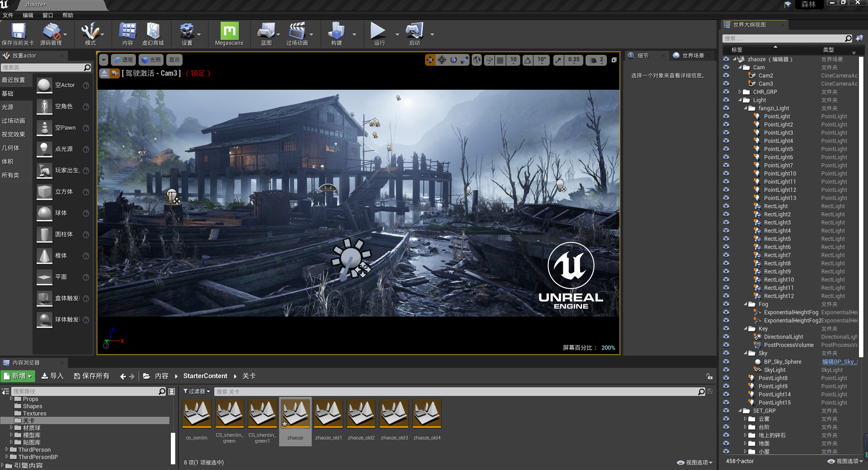Open the Filters (过滤器) dropdown
The image size is (868, 470).
pyautogui.click(x=197, y=391)
